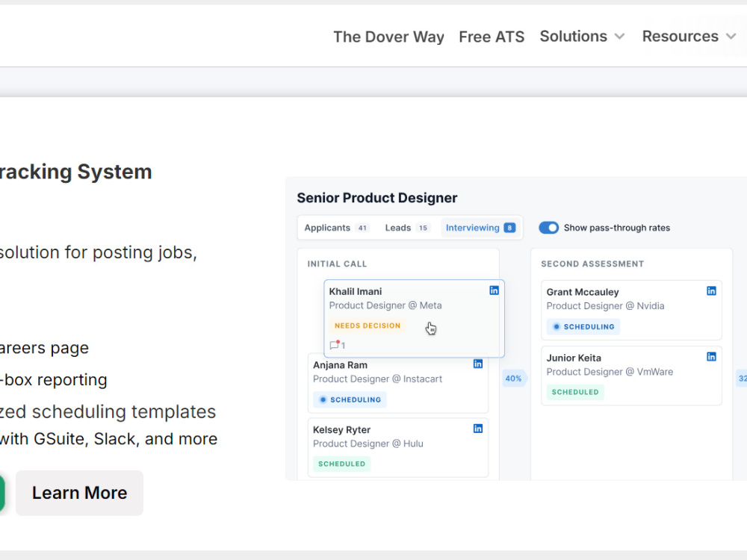
Task: Click the 40% pass-through rate indicator
Action: click(514, 379)
